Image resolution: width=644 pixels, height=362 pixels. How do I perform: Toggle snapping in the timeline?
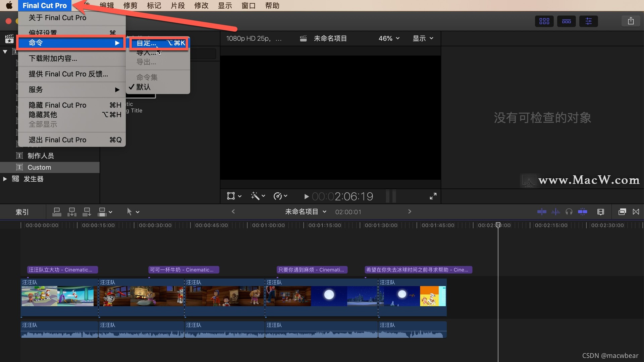[583, 212]
